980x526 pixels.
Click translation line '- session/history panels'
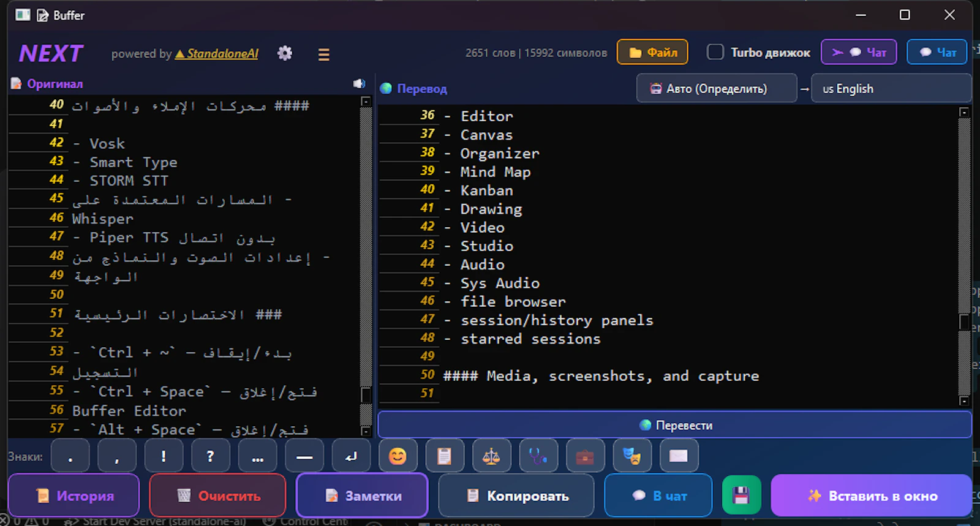pyautogui.click(x=548, y=320)
